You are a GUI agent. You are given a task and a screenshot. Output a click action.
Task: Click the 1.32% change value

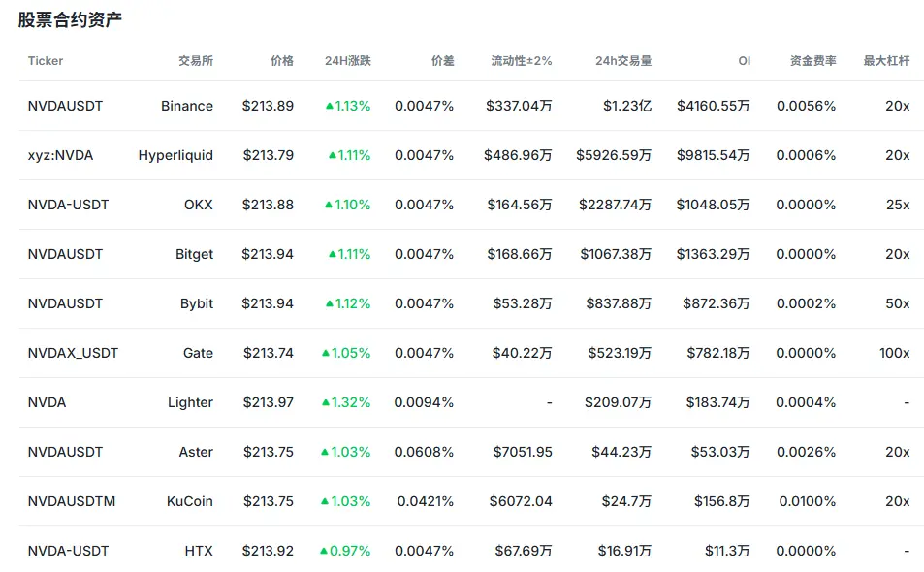tap(351, 403)
